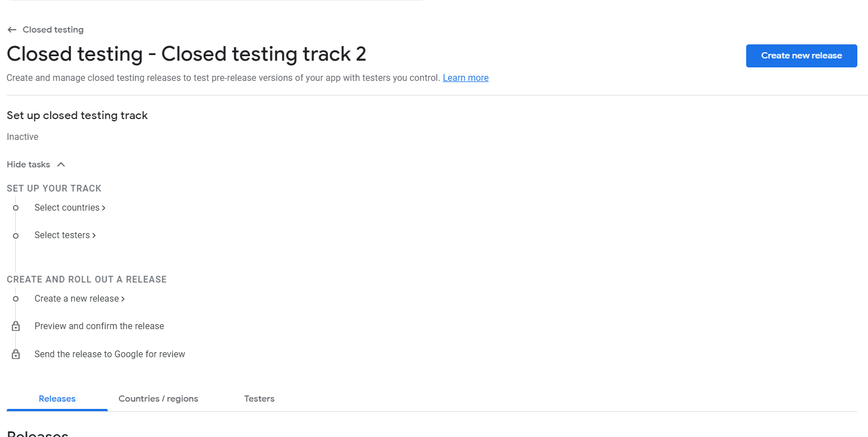Switch to the Testers tab
The width and height of the screenshot is (868, 437).
[259, 399]
